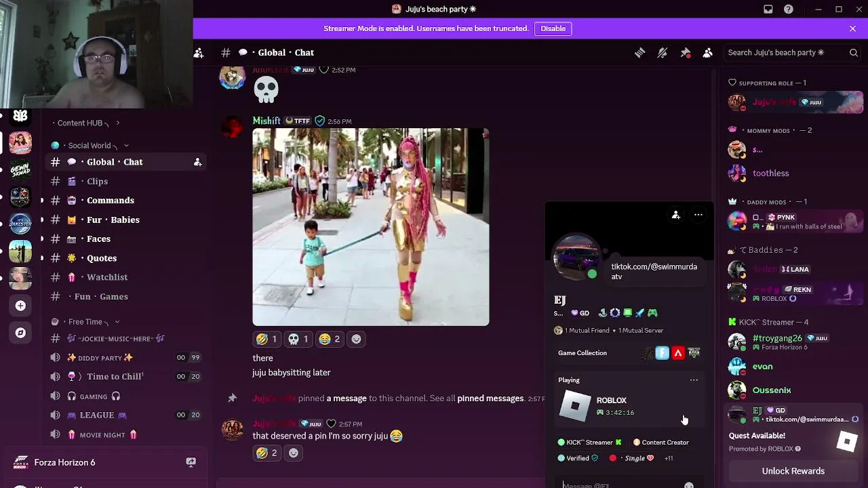The width and height of the screenshot is (868, 488).
Task: Collapse the Free Time category
Action: pyautogui.click(x=85, y=322)
